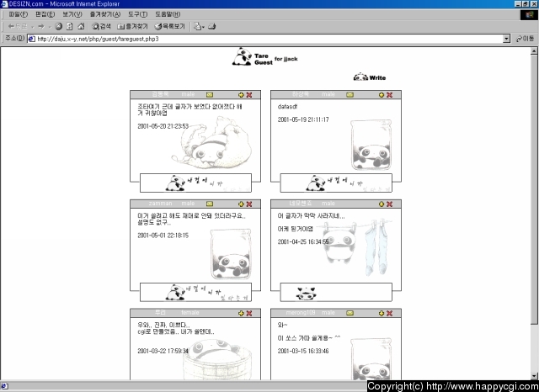Click the timestamp "2001-03-15 16:33:46"
This screenshot has height=392, width=539.
[303, 351]
